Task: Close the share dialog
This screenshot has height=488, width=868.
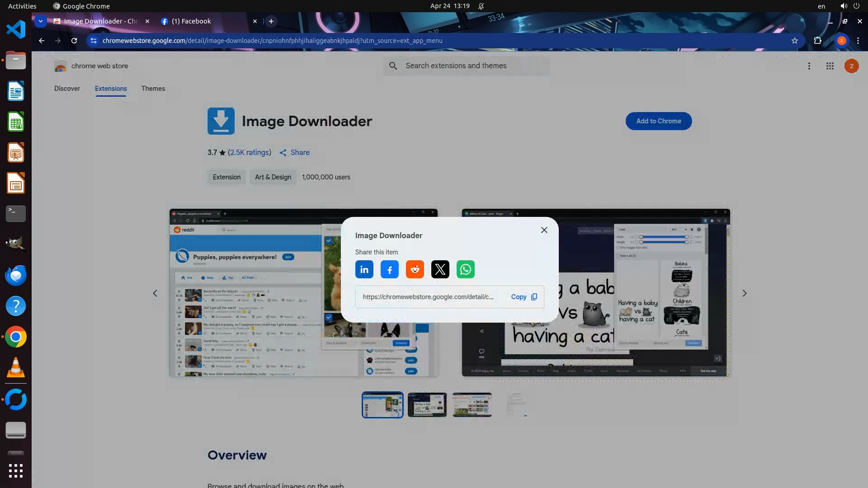Action: tap(544, 230)
